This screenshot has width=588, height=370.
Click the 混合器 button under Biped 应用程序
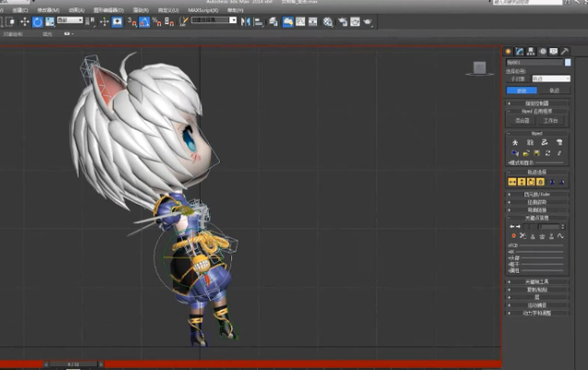tap(522, 120)
